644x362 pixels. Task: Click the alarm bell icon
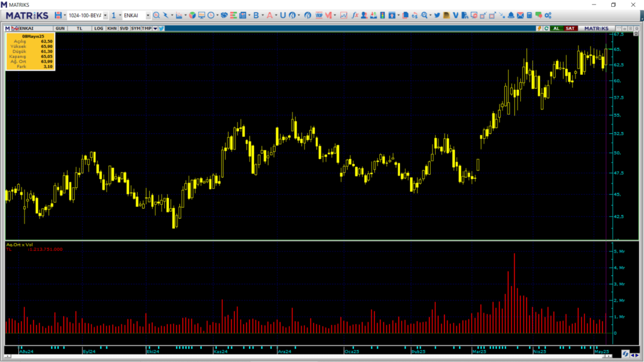tap(511, 15)
